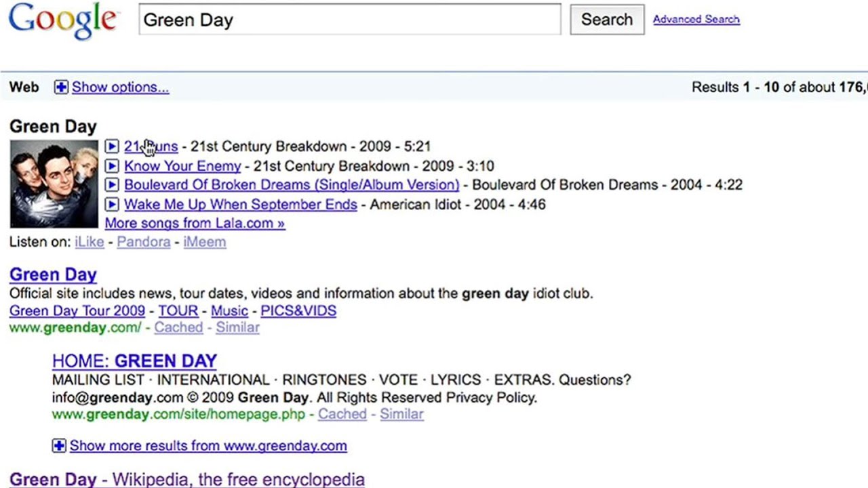Play Wake Me Up When September Ends
The width and height of the screenshot is (868, 488).
pyautogui.click(x=112, y=204)
